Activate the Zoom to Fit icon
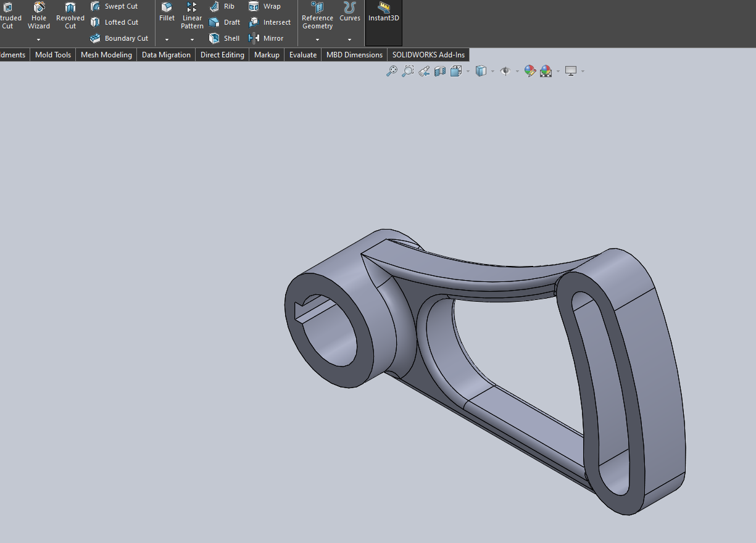 tap(392, 71)
